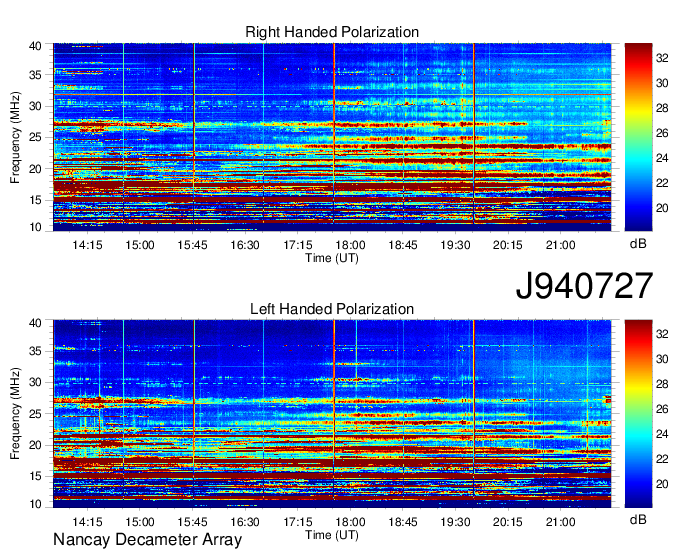This screenshot has width=680, height=552.
Task: Click the Right Handed plot's color scale bar
Action: coord(638,137)
